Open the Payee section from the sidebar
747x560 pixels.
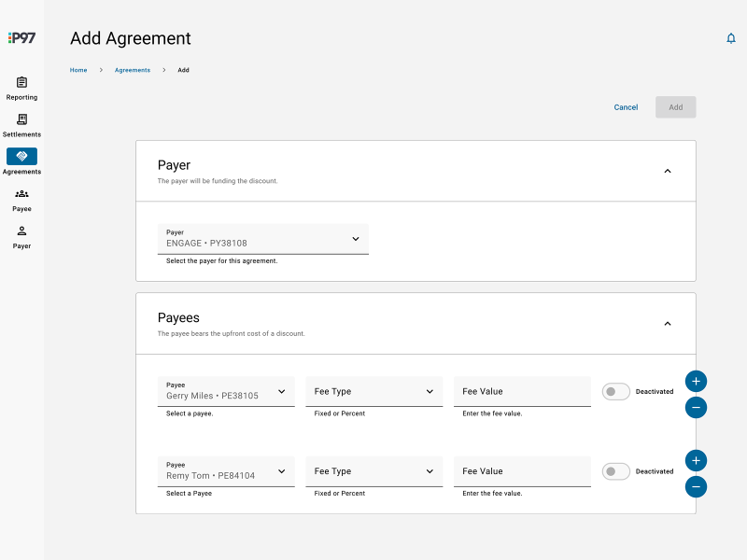(21, 199)
